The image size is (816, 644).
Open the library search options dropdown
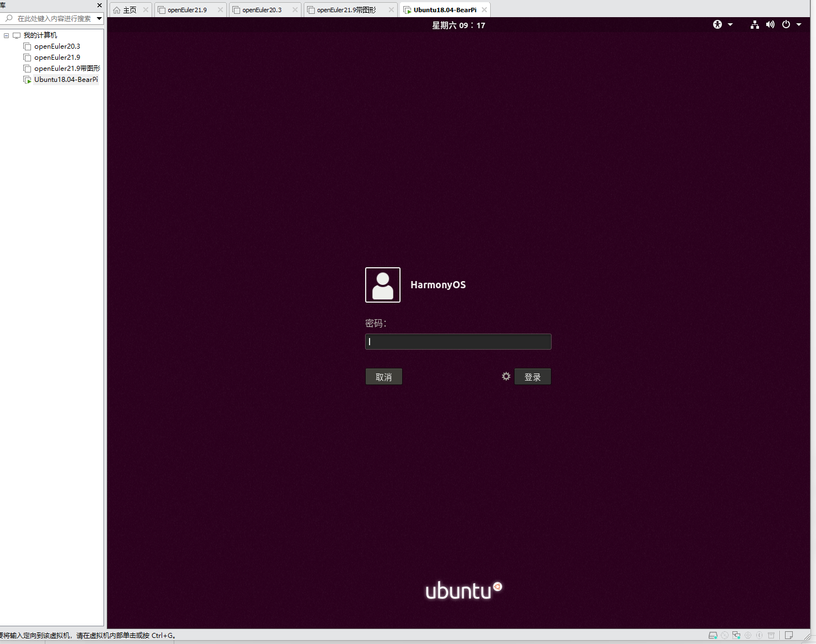pos(100,18)
